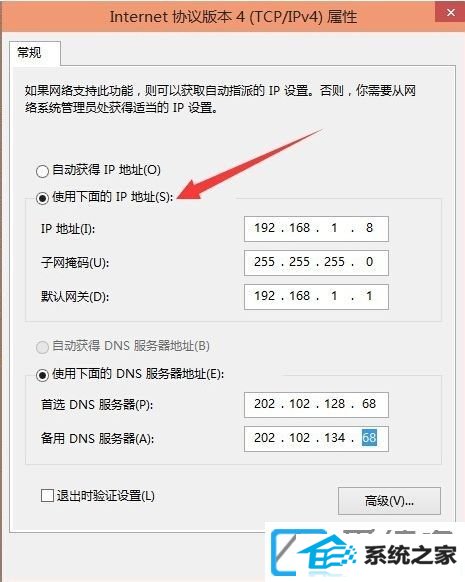Click highlighted 68 in alternate DNS
The width and height of the screenshot is (465, 582).
coord(369,438)
